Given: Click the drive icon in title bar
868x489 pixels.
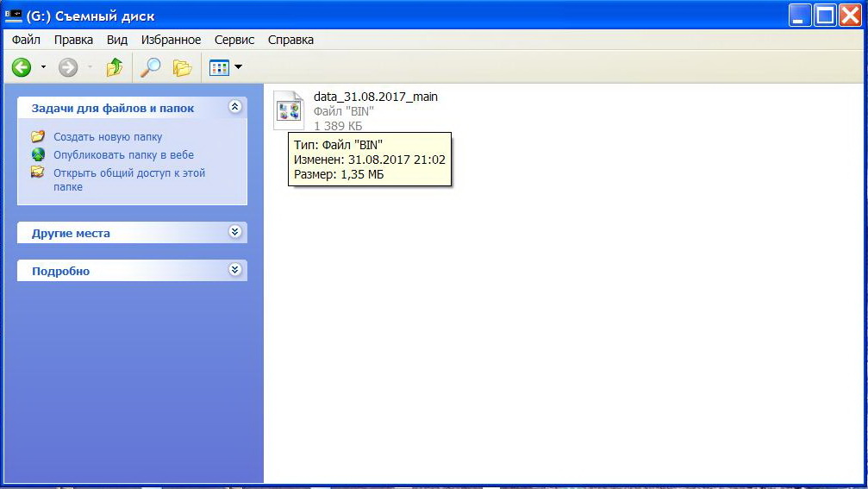Looking at the screenshot, I should [x=14, y=16].
